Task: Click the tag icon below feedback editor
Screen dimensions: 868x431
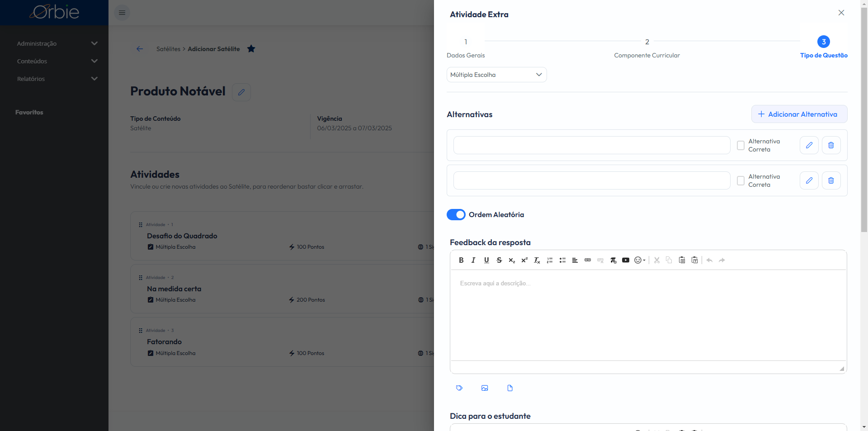Action: coord(459,388)
